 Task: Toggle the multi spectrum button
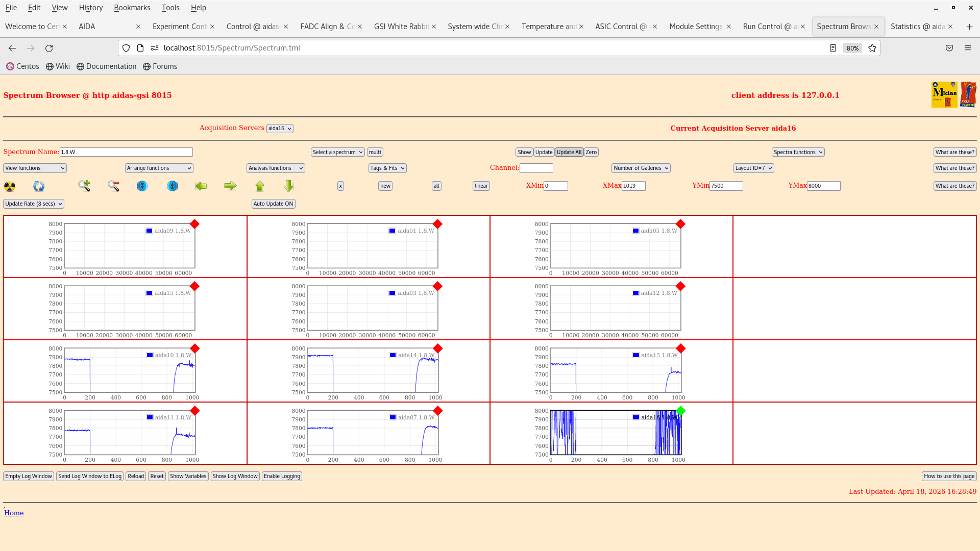[x=375, y=152]
